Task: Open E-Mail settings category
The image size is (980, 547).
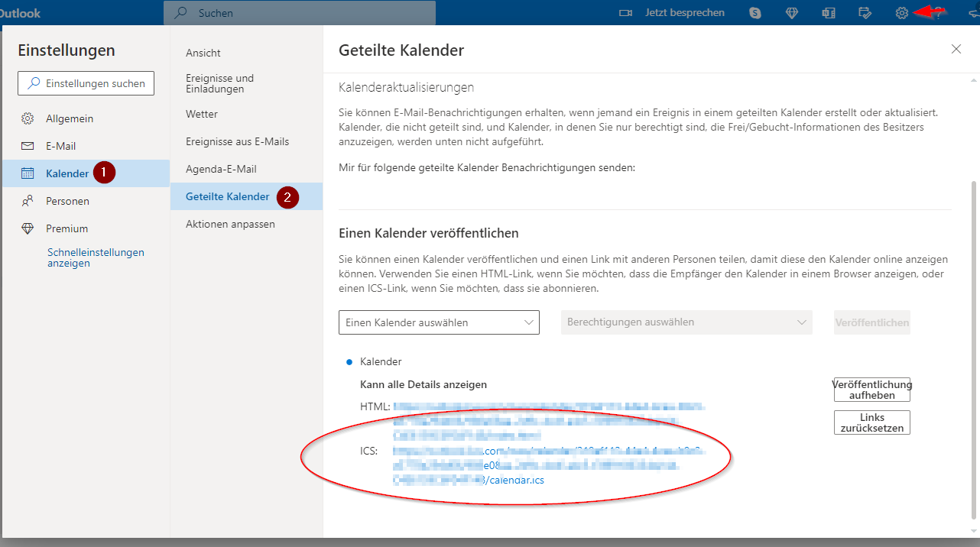Action: (86, 146)
